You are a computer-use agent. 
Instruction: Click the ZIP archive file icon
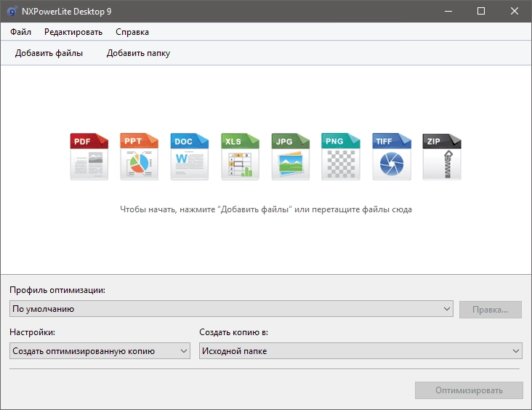pos(442,156)
